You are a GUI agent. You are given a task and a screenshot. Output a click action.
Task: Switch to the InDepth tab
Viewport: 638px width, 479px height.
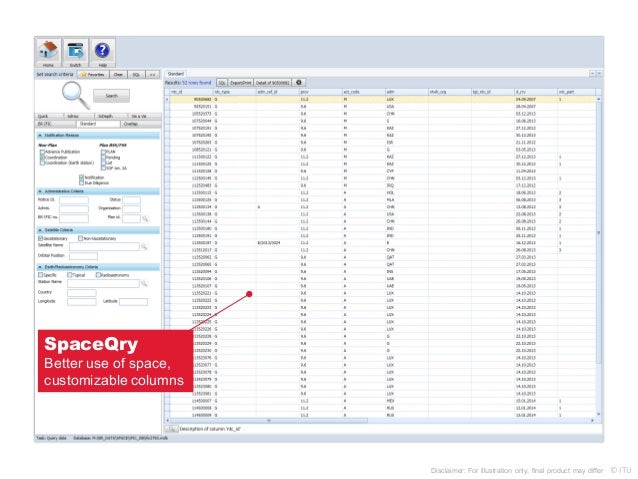(x=111, y=116)
